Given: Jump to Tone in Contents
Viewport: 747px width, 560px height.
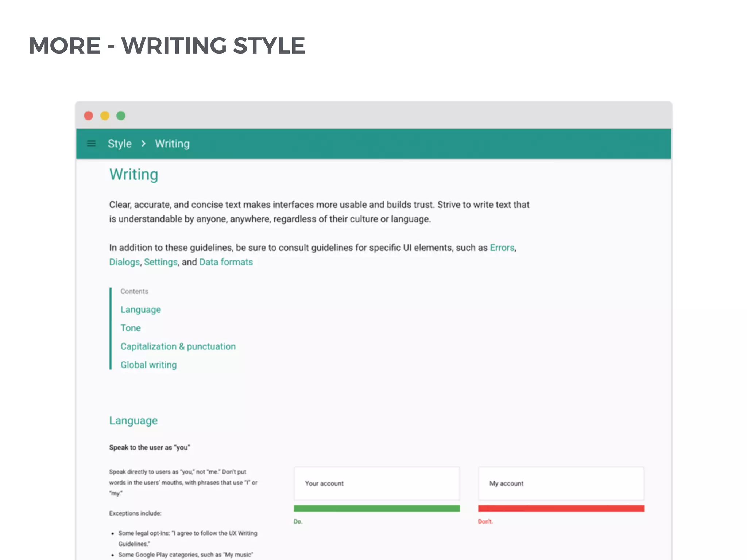Looking at the screenshot, I should [131, 328].
